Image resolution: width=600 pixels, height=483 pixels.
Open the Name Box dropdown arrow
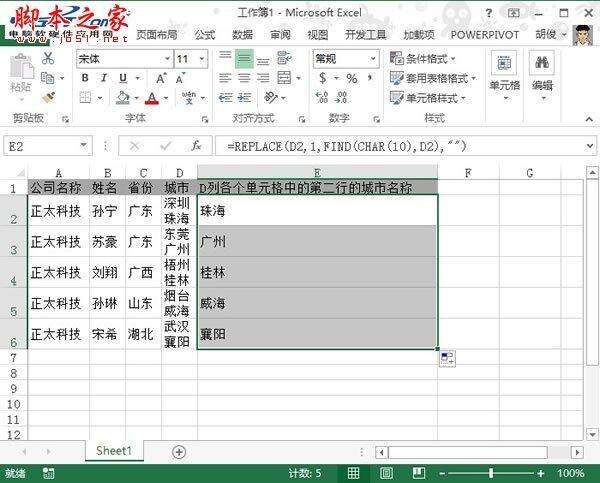pos(83,145)
